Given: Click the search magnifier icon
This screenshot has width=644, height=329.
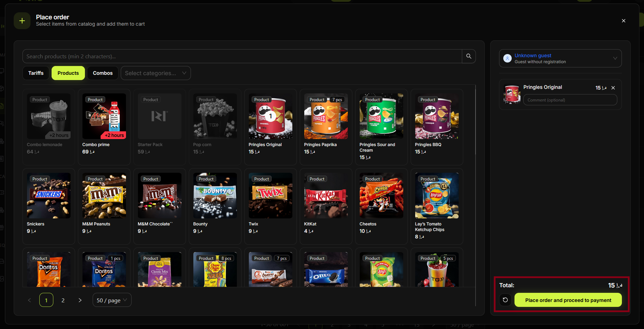Looking at the screenshot, I should click(469, 56).
